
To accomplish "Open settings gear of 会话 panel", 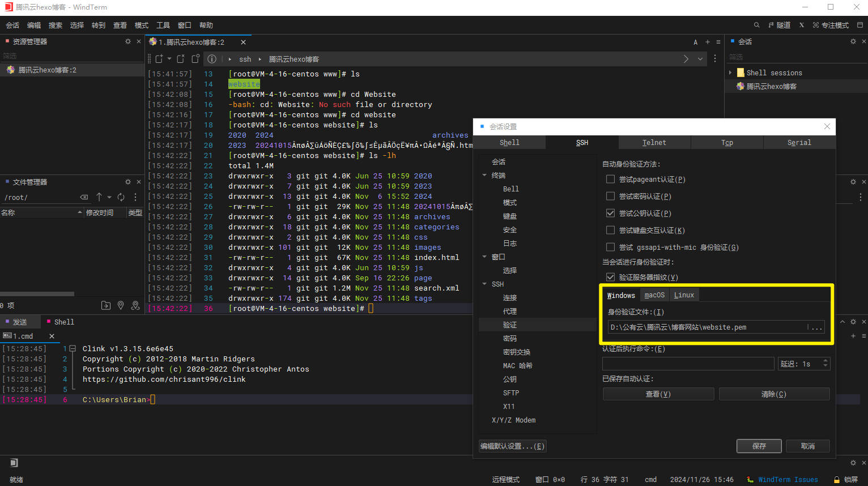I will tap(853, 41).
